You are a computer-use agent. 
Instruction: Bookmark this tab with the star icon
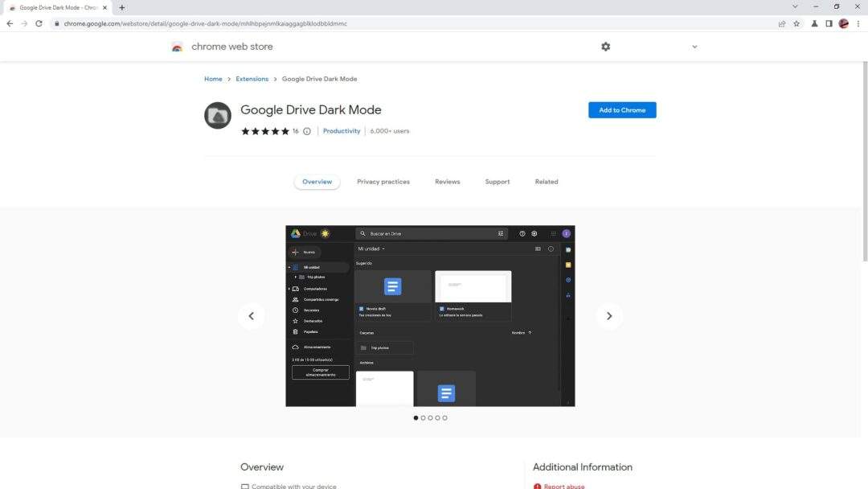pos(796,24)
